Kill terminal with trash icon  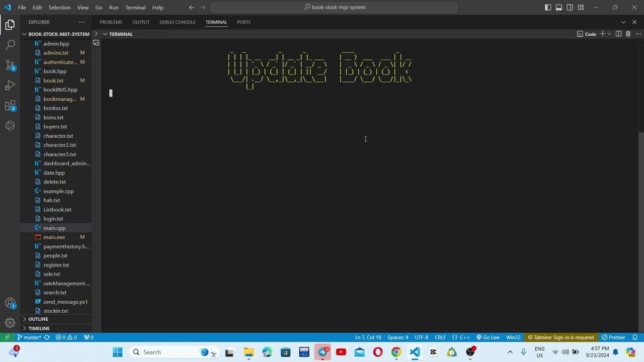pyautogui.click(x=628, y=34)
